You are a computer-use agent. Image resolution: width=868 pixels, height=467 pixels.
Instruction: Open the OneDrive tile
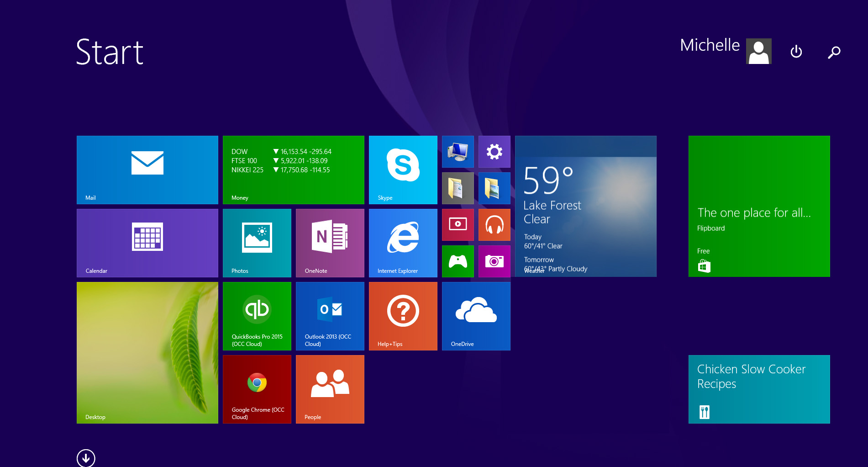pos(476,316)
